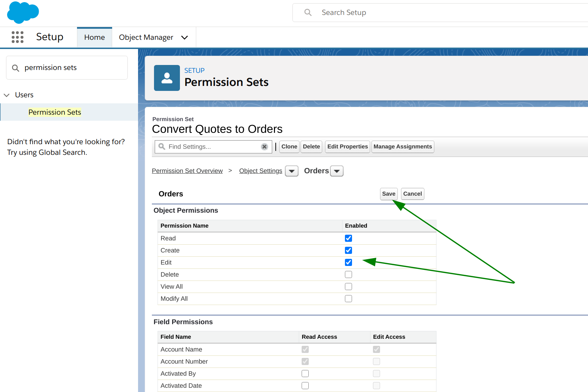Open the Object Manager tab
The image size is (588, 392).
pos(146,37)
